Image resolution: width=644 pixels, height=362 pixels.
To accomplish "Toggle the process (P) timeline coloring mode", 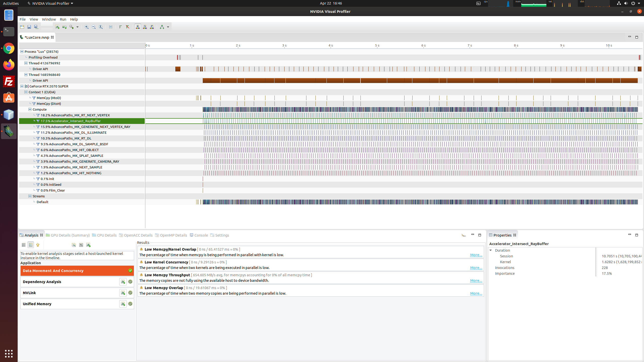I will (x=152, y=27).
